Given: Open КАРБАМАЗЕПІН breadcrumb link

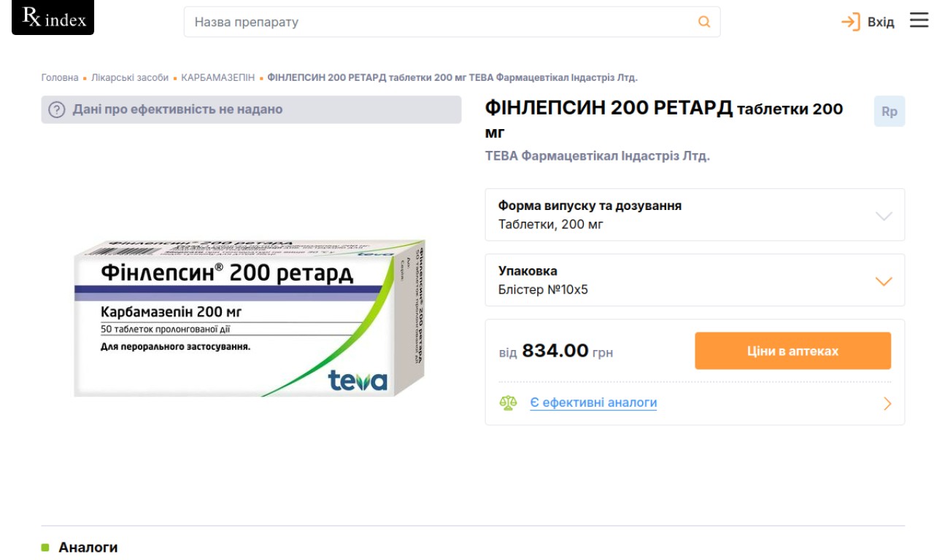Looking at the screenshot, I should click(218, 77).
